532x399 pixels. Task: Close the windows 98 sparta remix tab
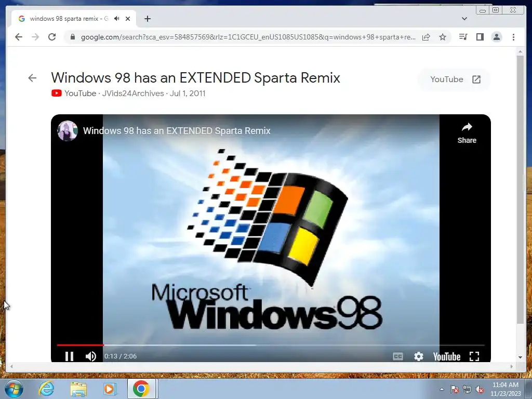128,19
